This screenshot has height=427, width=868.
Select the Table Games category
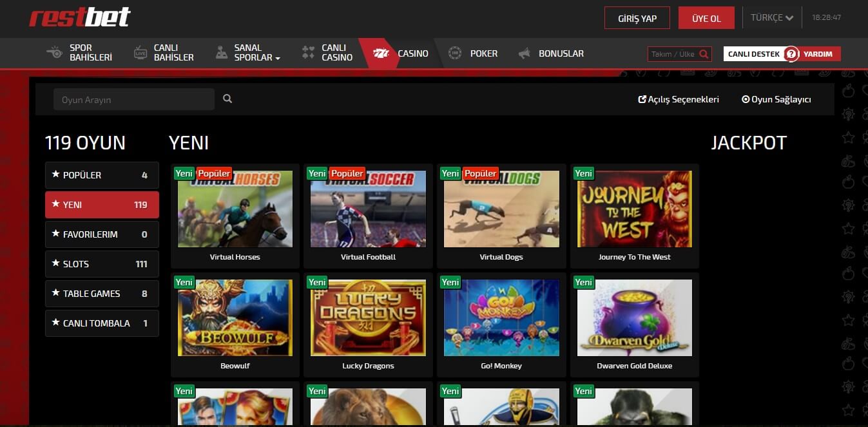(102, 294)
